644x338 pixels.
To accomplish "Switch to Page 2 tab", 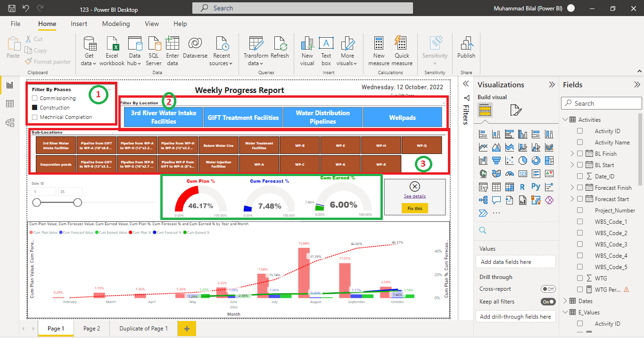I will (92, 329).
